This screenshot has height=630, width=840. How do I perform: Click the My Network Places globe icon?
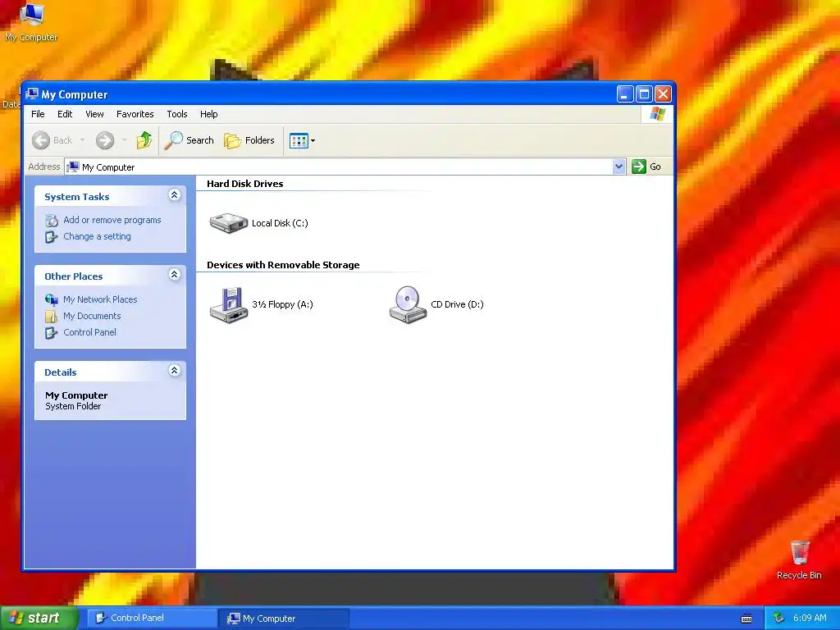click(x=52, y=299)
